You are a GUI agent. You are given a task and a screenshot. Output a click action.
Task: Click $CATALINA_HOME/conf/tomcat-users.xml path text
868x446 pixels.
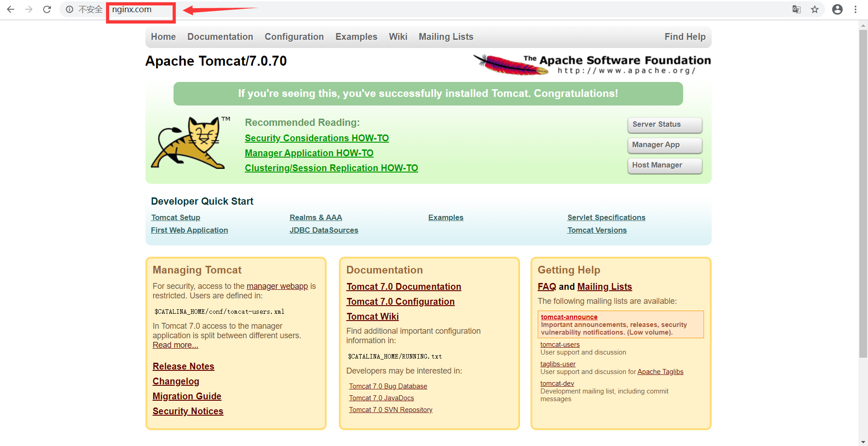pyautogui.click(x=219, y=312)
